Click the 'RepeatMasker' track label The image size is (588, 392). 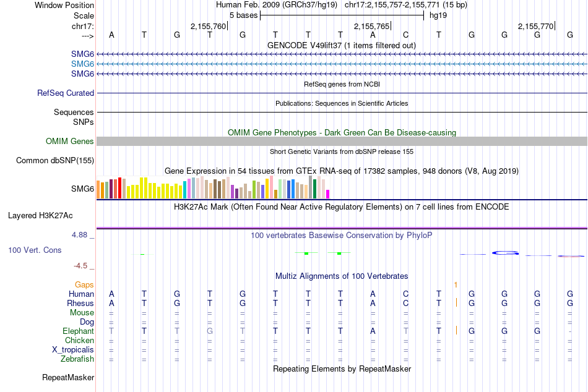click(x=68, y=378)
